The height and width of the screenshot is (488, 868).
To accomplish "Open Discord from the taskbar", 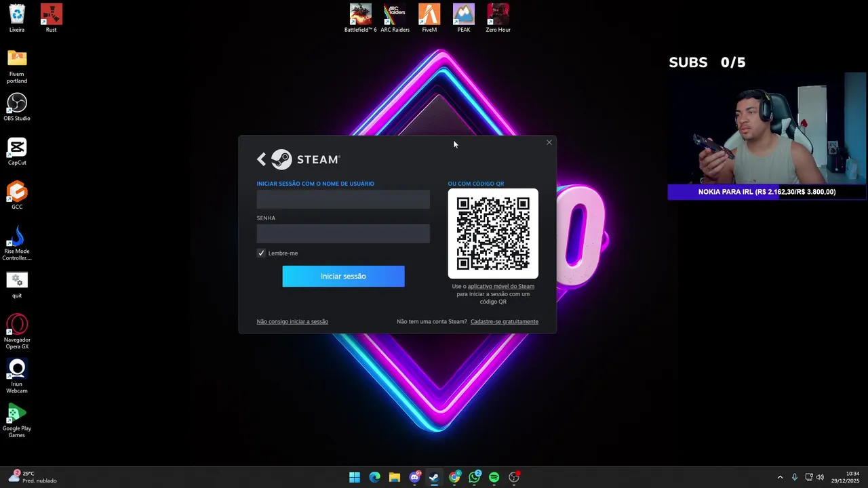I will (x=414, y=477).
